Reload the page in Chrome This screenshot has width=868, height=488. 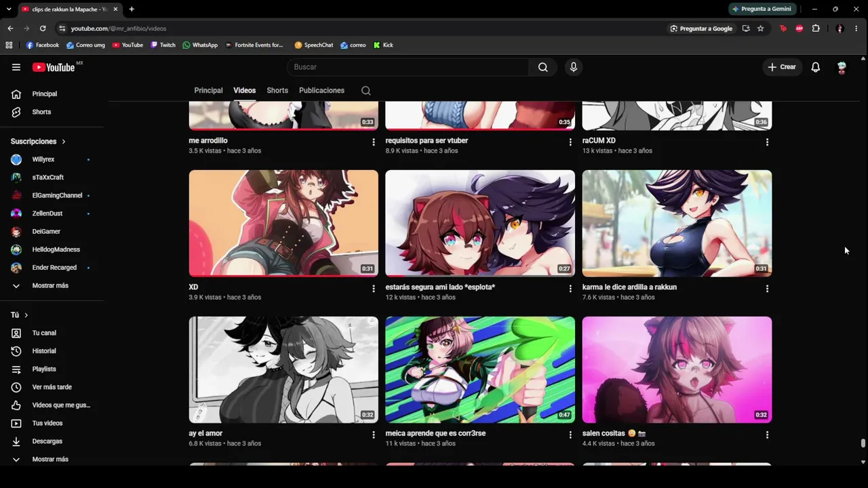pos(43,28)
